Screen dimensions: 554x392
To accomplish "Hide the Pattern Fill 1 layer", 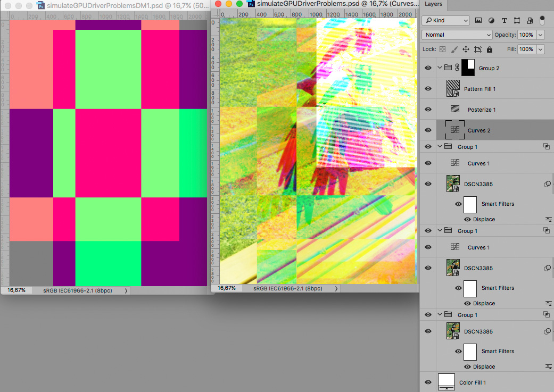I will point(428,88).
